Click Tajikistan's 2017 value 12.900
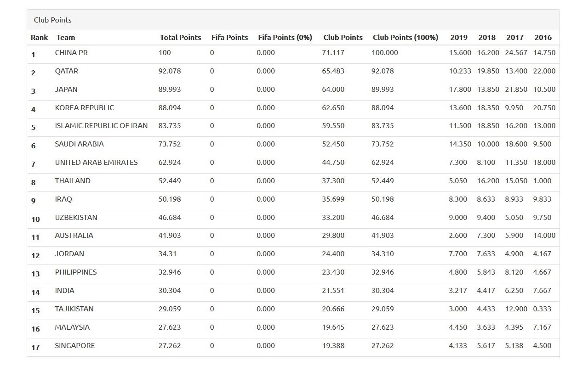Viewport: 588px width, 377px height. [x=516, y=309]
